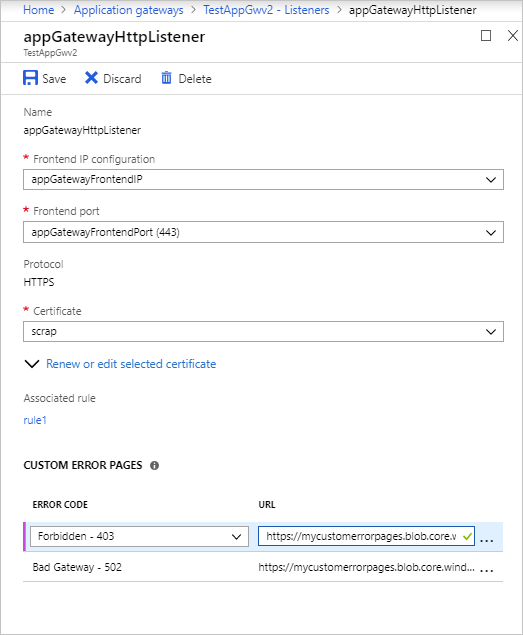Click the Save floppy disk icon

pos(30,78)
